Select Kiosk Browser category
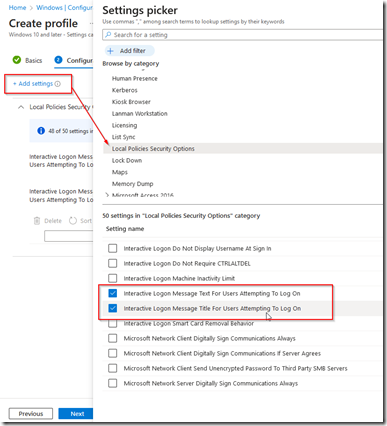The height and width of the screenshot is (426, 387). (131, 102)
